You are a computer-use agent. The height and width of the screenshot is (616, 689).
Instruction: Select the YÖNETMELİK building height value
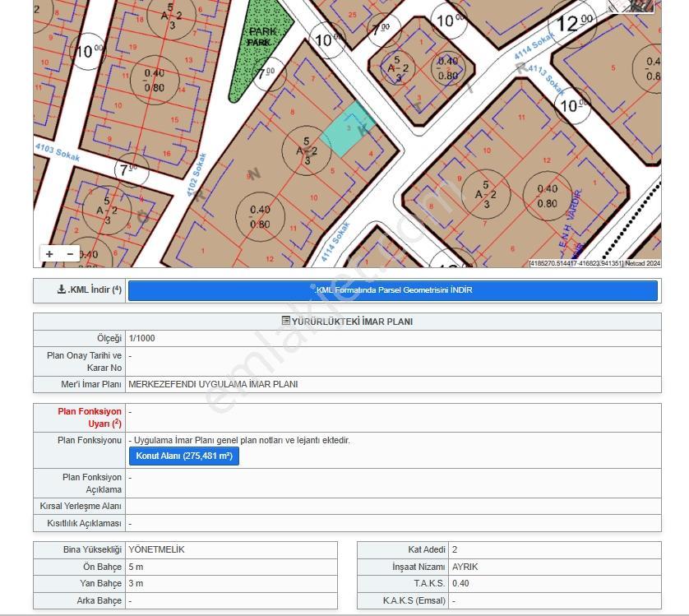(156, 549)
